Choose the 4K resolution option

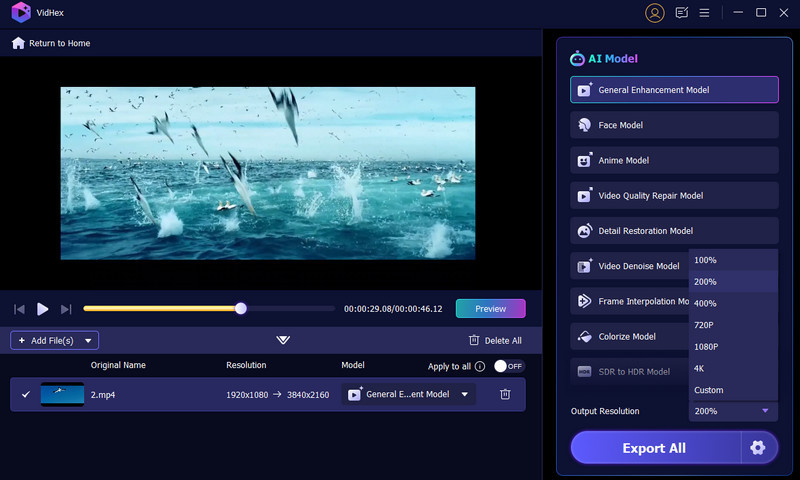702,368
